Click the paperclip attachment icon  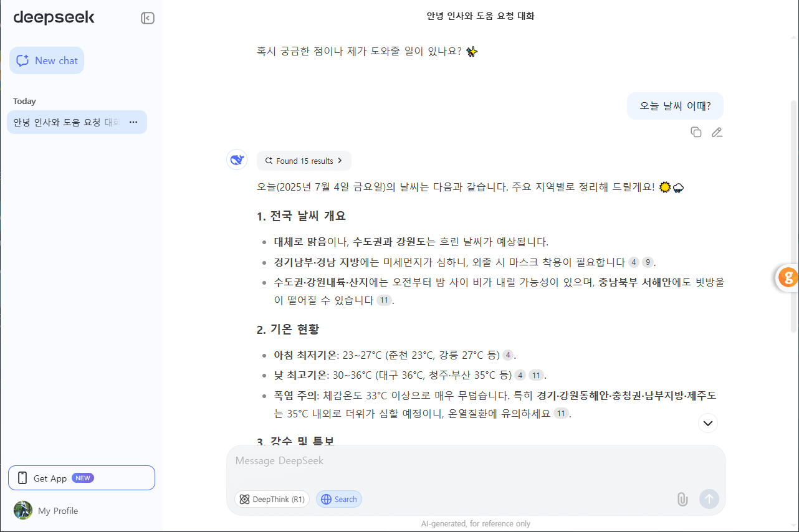(682, 499)
